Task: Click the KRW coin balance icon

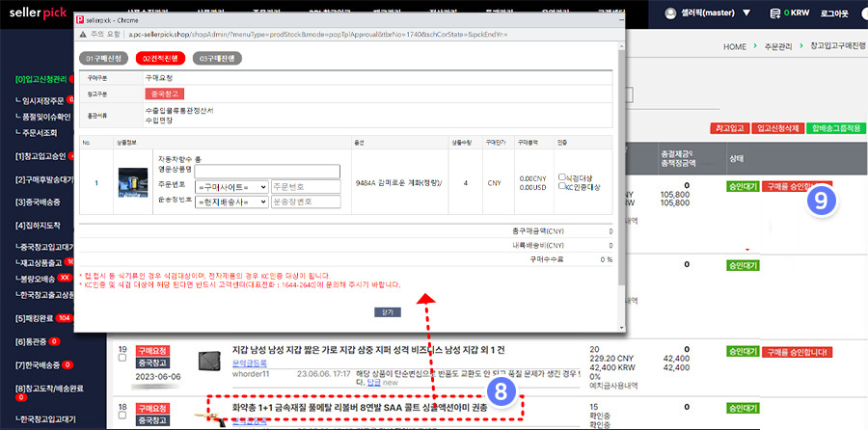Action: [773, 13]
